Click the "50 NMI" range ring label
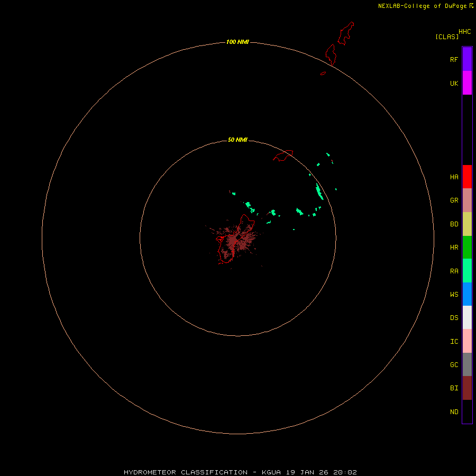Image resolution: width=476 pixels, height=476 pixels. 237,140
